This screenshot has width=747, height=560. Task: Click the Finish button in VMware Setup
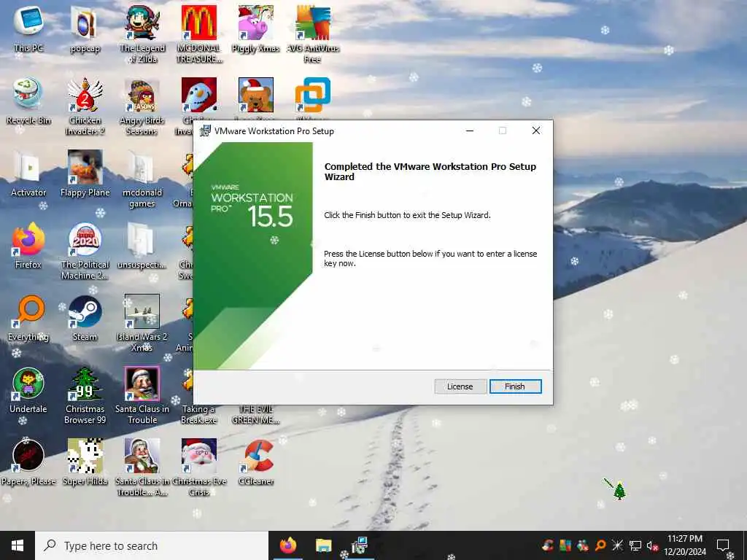point(516,386)
